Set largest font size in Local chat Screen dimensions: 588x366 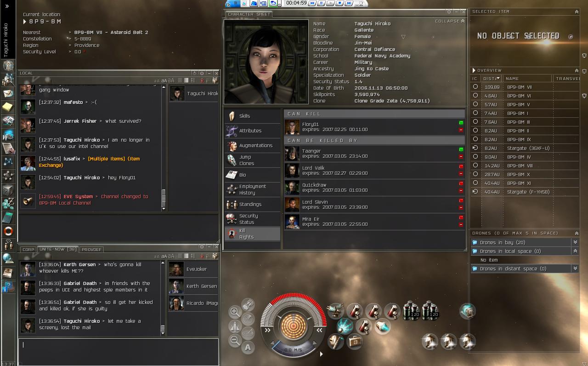[171, 80]
